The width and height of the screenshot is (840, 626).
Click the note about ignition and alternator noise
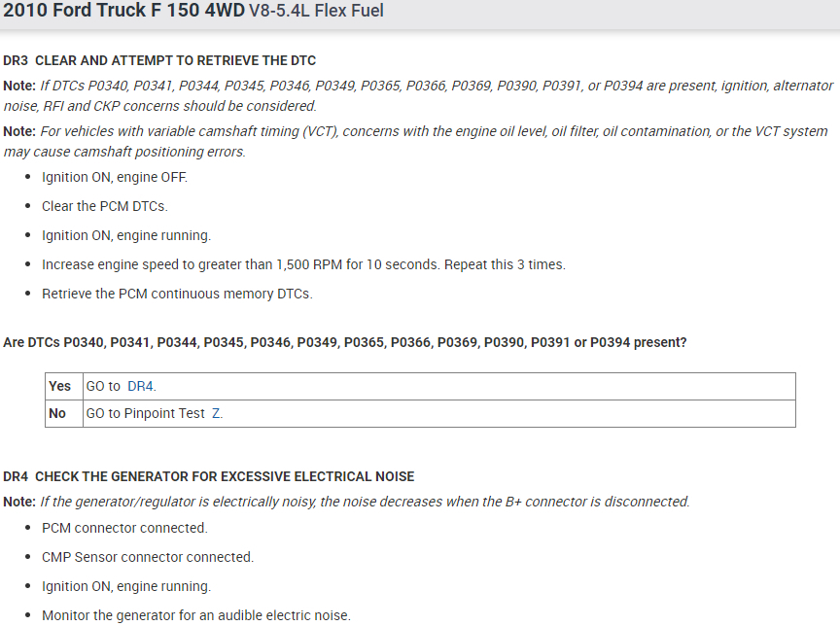pos(418,95)
